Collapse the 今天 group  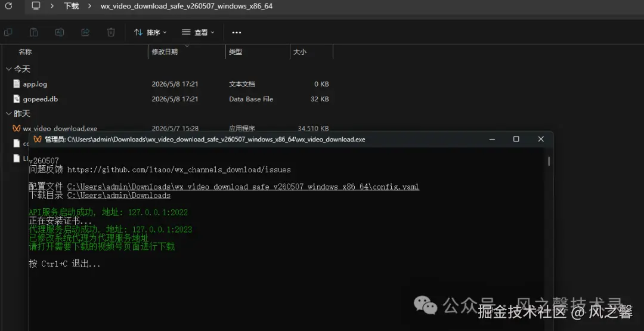click(x=8, y=69)
